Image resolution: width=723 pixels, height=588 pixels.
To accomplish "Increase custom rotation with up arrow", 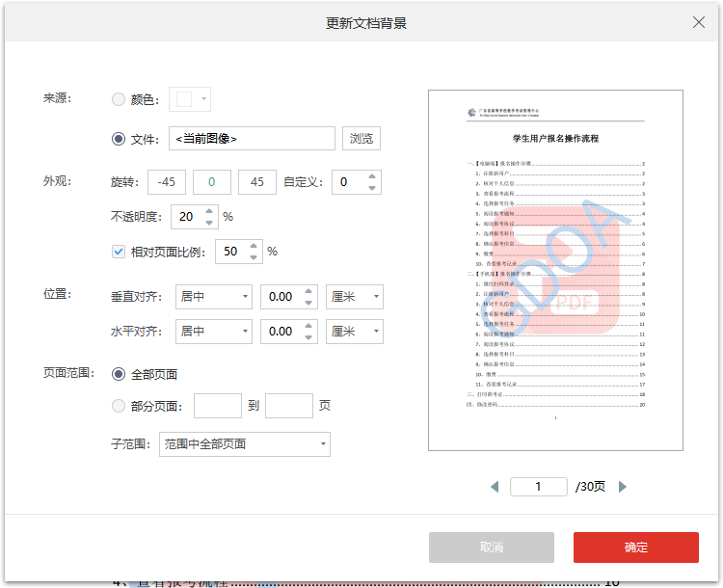I will click(372, 176).
